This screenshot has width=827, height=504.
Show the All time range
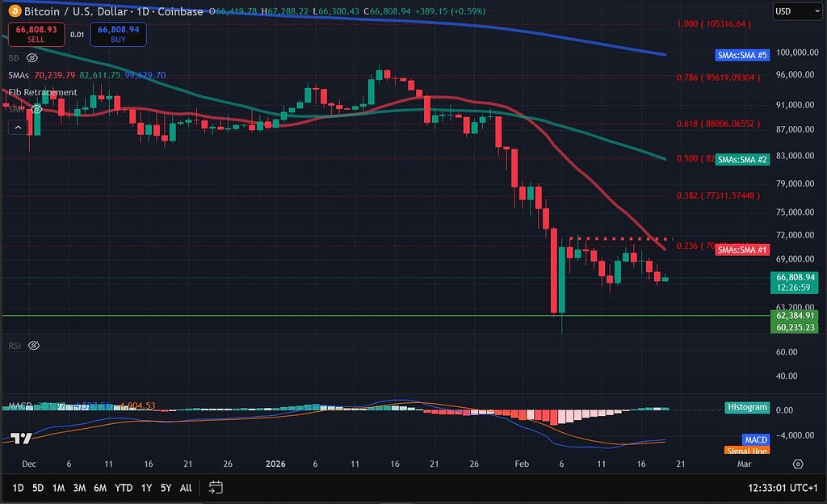click(186, 488)
